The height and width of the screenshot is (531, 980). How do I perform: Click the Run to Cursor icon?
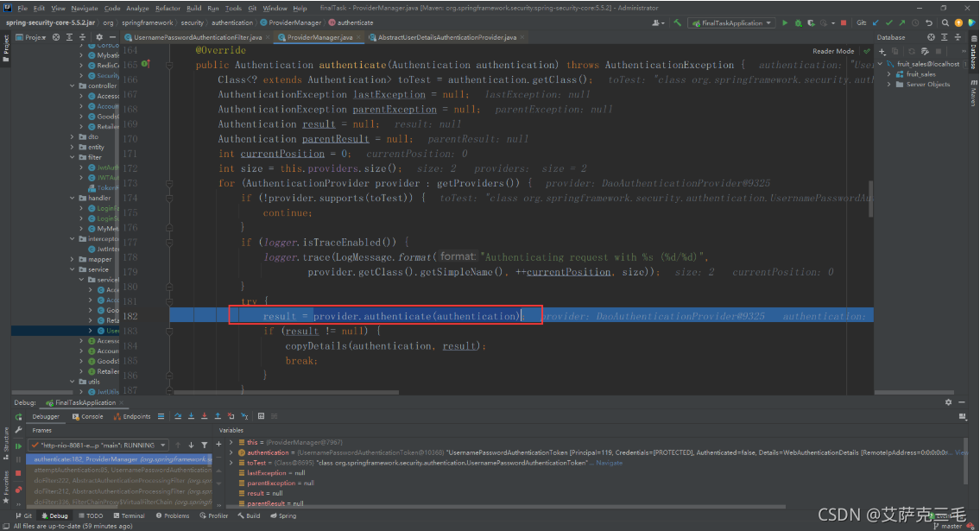point(244,416)
